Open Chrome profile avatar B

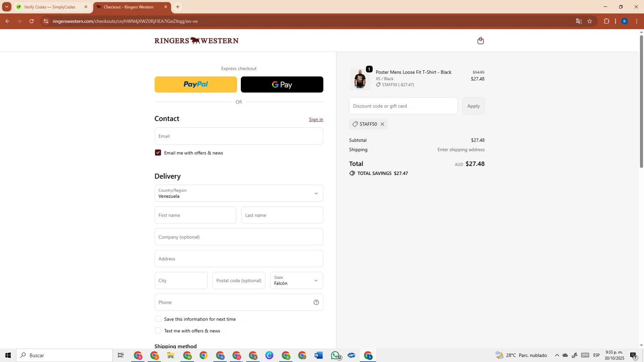pyautogui.click(x=625, y=21)
